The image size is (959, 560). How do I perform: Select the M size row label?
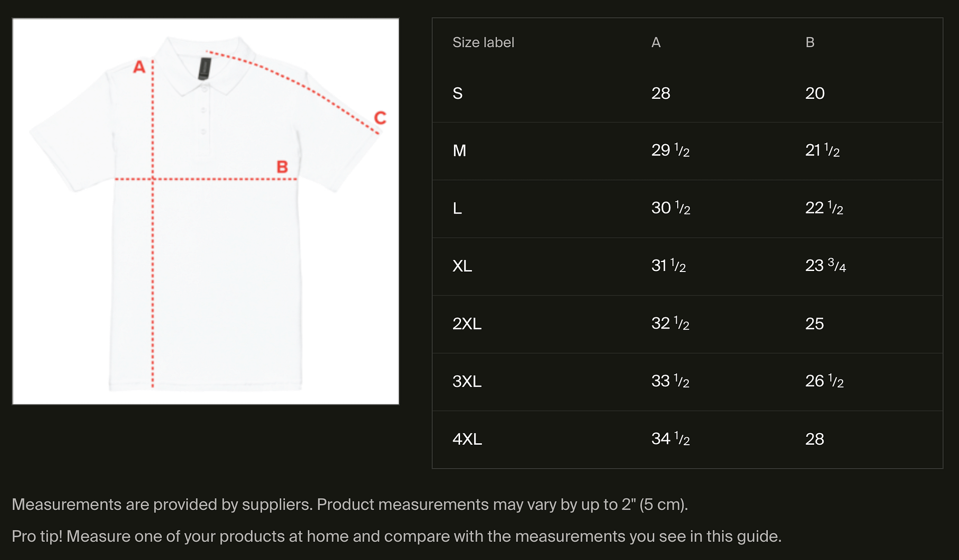[459, 151]
